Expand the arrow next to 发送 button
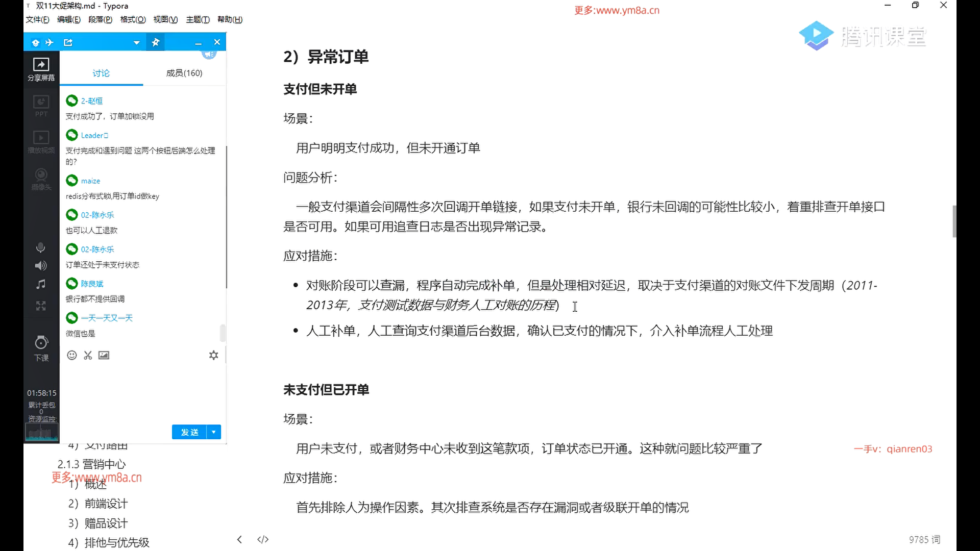The image size is (980, 551). tap(214, 432)
